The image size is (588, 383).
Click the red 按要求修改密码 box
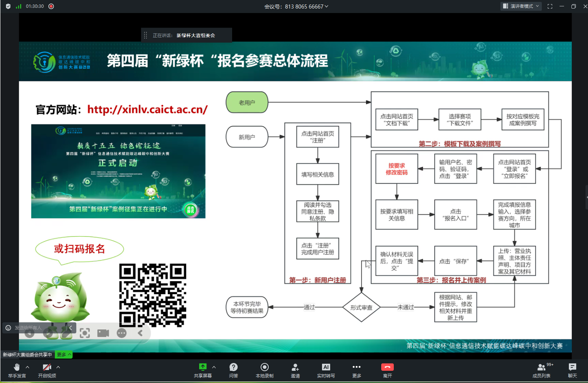[x=397, y=169]
